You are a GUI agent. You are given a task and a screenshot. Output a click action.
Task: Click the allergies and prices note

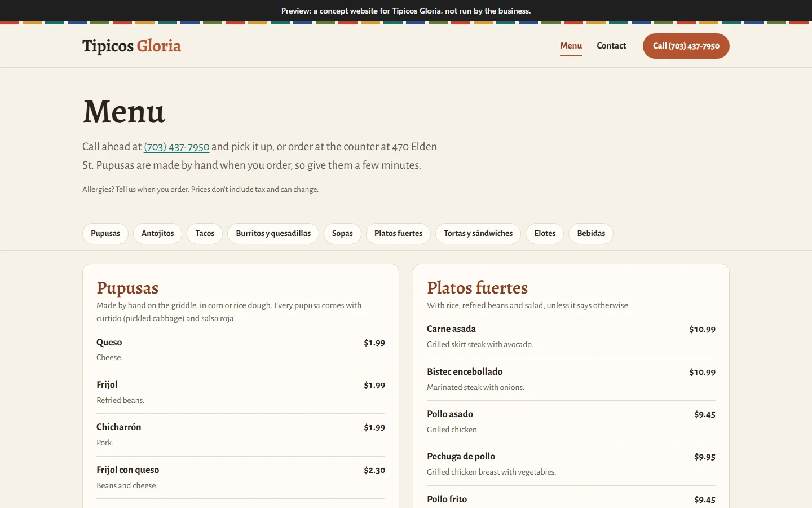point(200,190)
